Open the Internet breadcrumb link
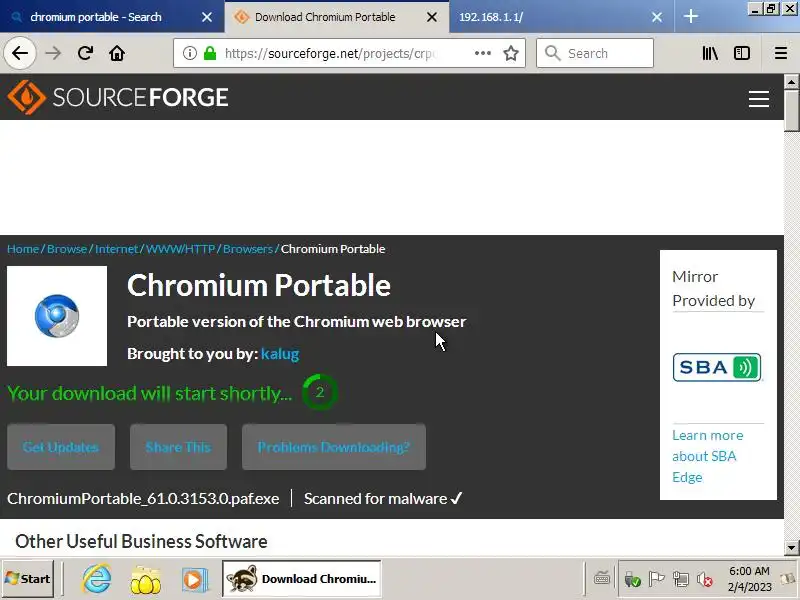The width and height of the screenshot is (800, 600). (116, 249)
